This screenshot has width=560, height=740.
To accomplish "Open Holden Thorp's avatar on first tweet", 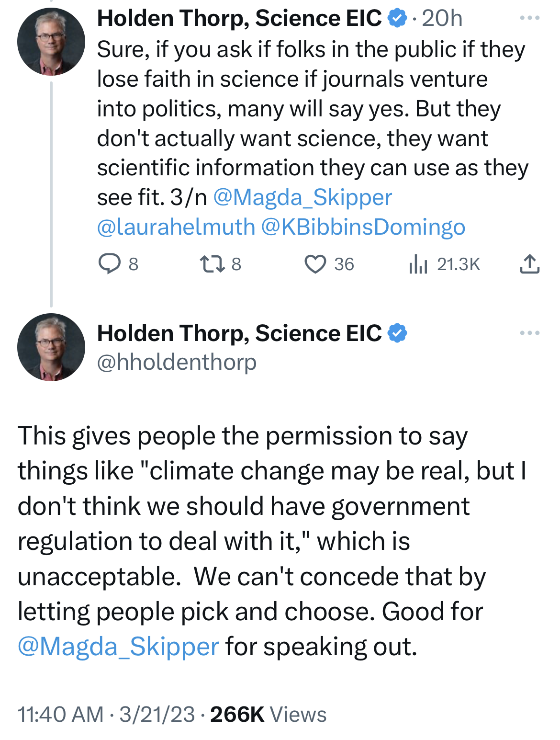I will pyautogui.click(x=51, y=42).
